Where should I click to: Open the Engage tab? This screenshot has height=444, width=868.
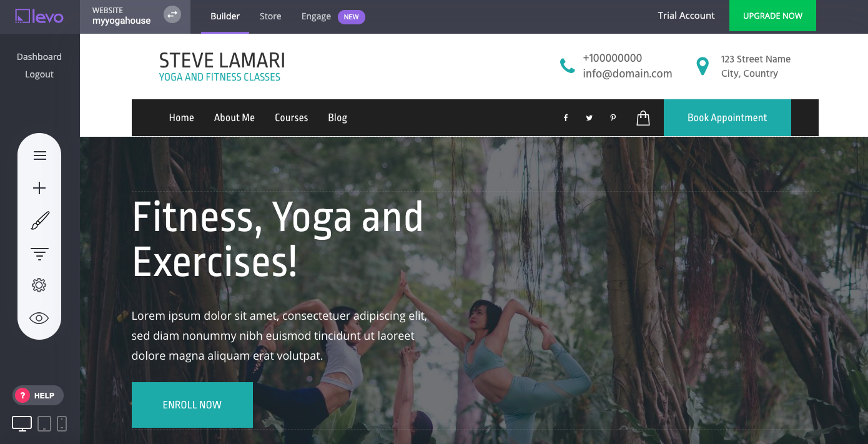coord(316,16)
